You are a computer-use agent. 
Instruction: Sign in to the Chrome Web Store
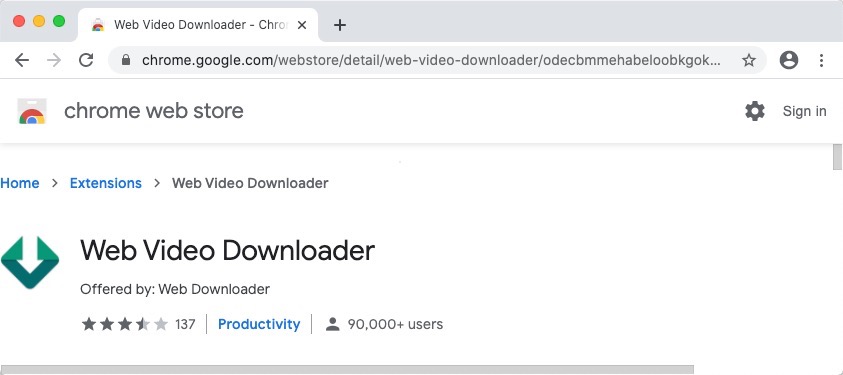point(804,111)
